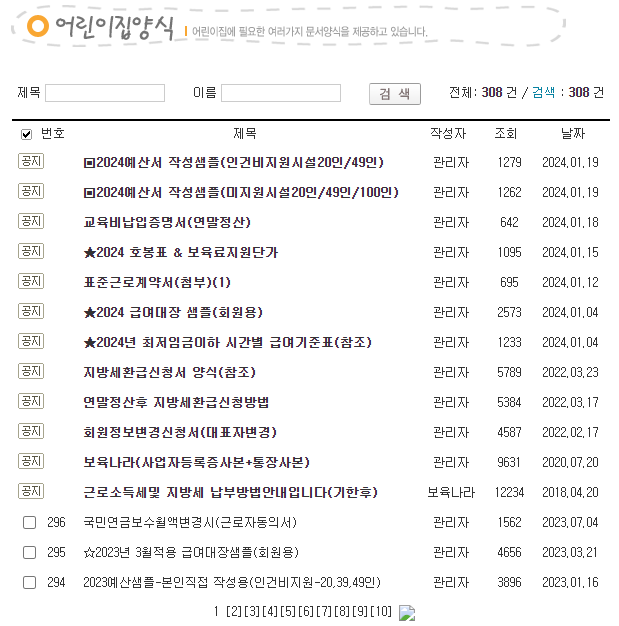Go to page [8]
Image resolution: width=619 pixels, height=626 pixels.
[342, 611]
